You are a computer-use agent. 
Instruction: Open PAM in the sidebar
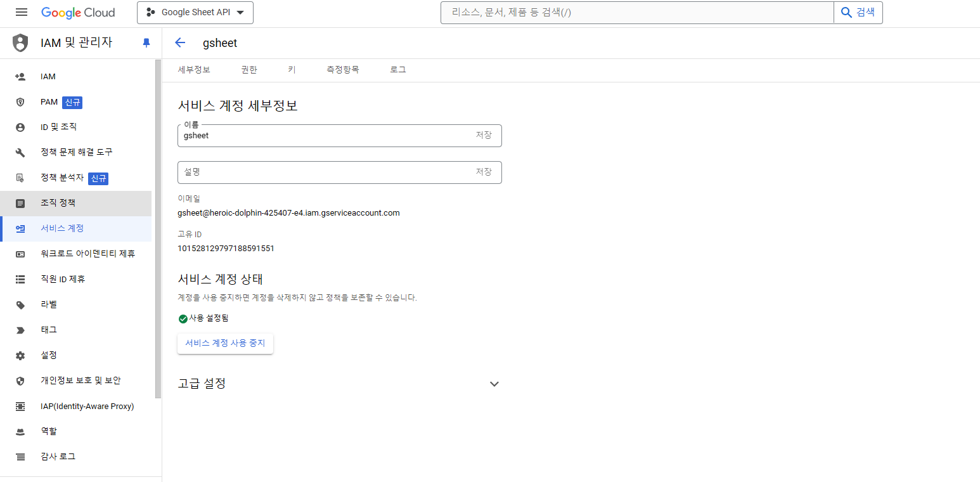click(x=76, y=102)
